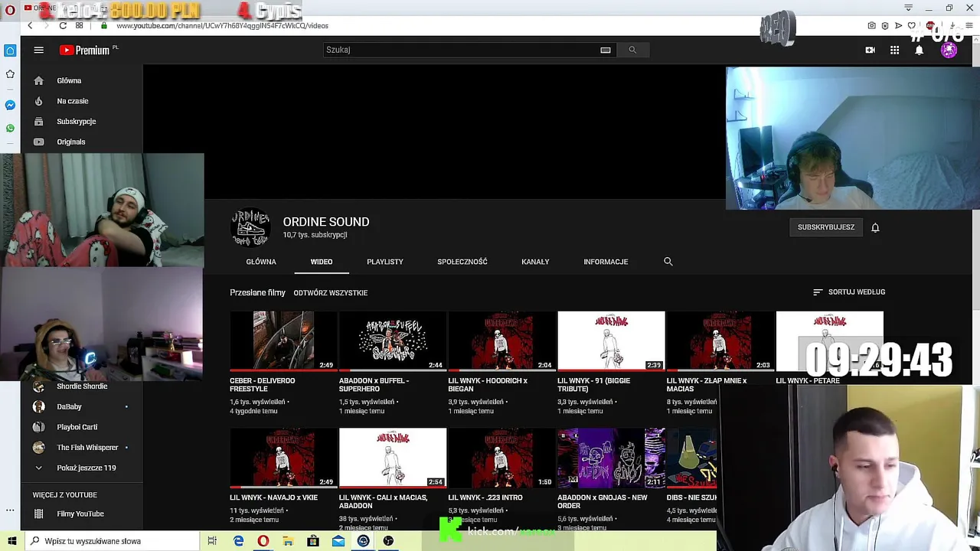Reload the page in Opera
This screenshot has width=980, height=551.
[63, 25]
